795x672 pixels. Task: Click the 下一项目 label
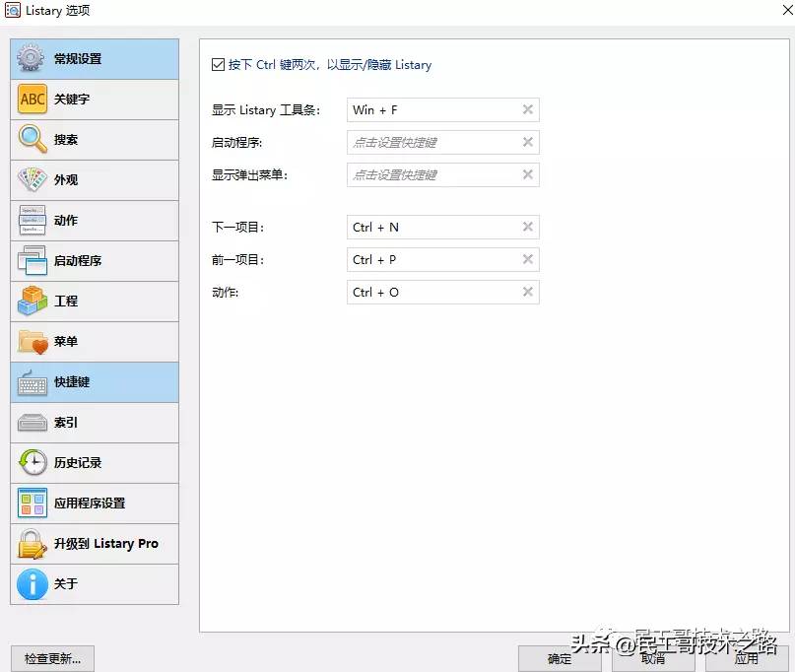point(237,228)
